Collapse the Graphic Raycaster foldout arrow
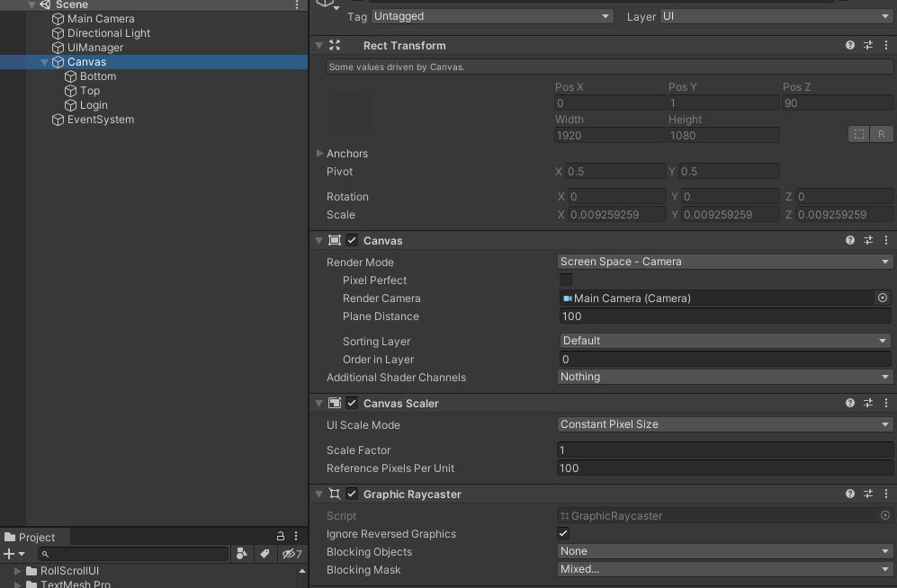 click(318, 494)
